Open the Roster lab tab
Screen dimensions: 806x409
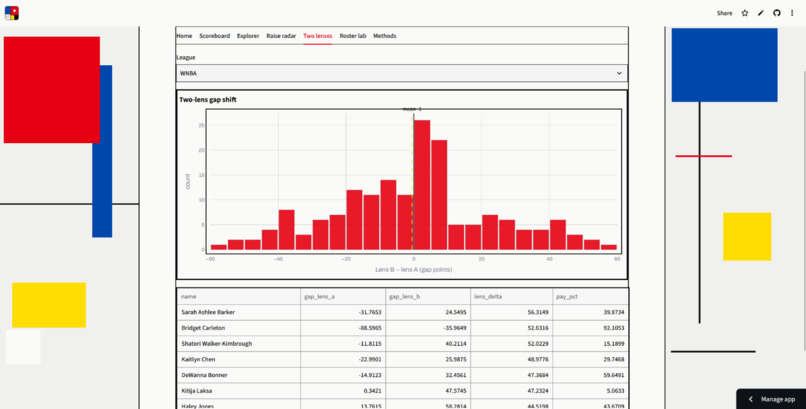[x=353, y=36]
